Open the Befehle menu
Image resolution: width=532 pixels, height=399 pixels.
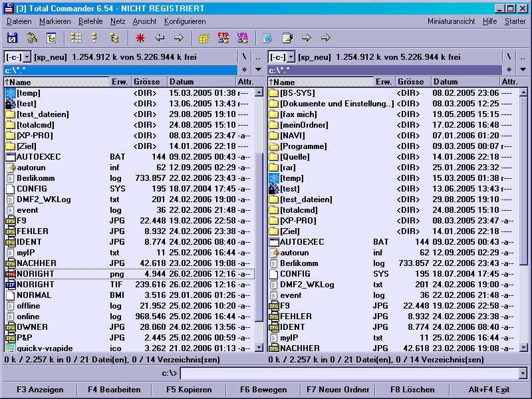click(x=90, y=21)
